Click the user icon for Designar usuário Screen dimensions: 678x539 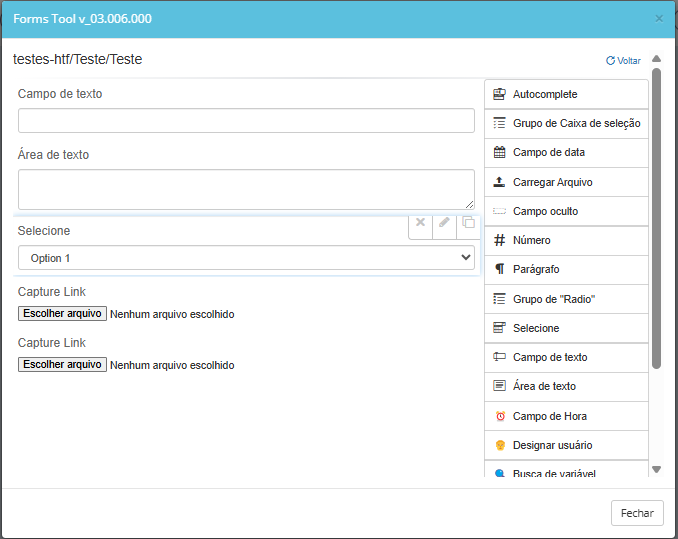pos(499,445)
